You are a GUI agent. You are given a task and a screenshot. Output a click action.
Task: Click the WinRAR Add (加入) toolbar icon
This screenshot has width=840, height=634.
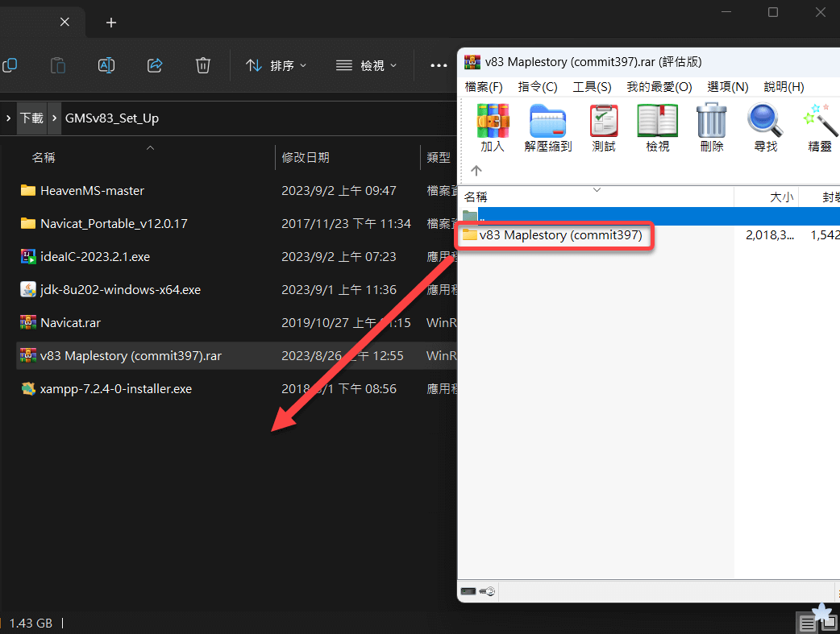point(493,122)
